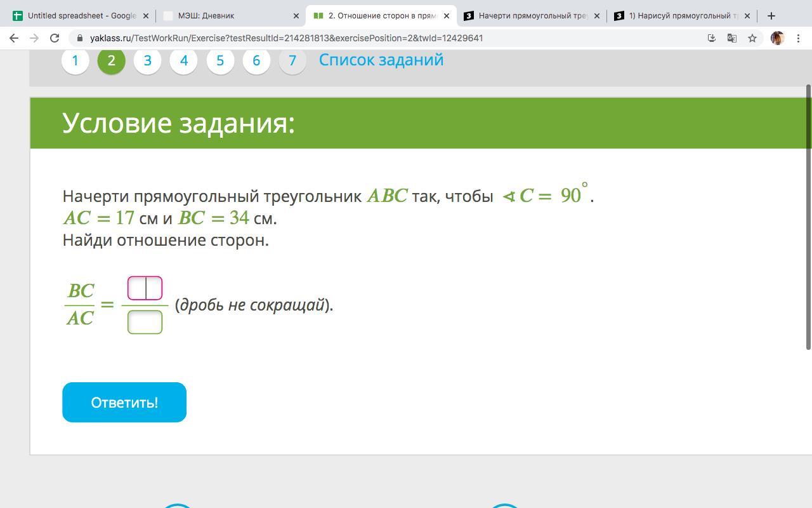Go to exercise number 1
This screenshot has height=508, width=812.
(x=75, y=60)
